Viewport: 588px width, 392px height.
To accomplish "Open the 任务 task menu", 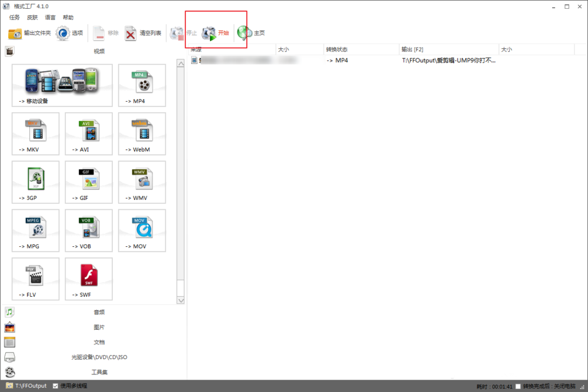I will point(14,17).
